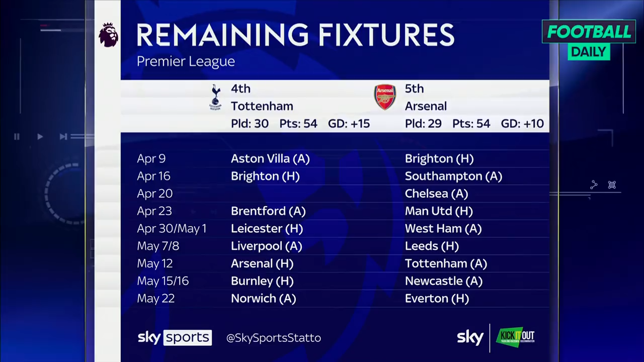Click the square frame icon on the right
This screenshot has width=644, height=362.
(x=612, y=185)
